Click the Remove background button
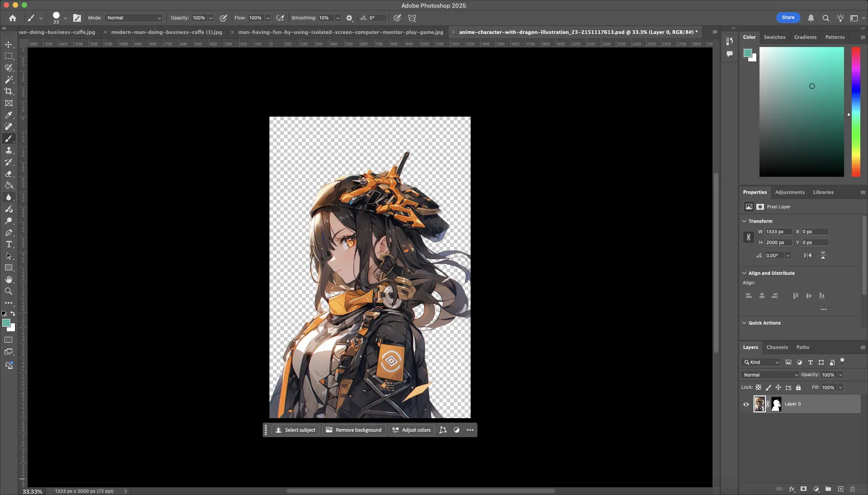The image size is (868, 495). pyautogui.click(x=354, y=430)
